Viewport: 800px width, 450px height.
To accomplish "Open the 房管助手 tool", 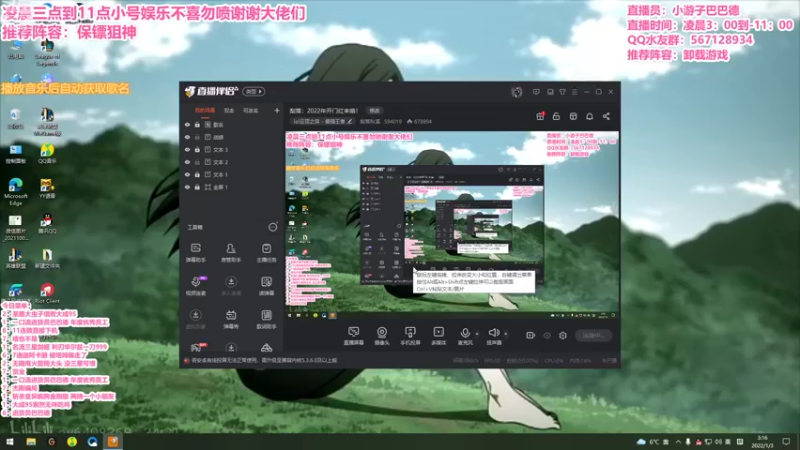I will pyautogui.click(x=231, y=253).
